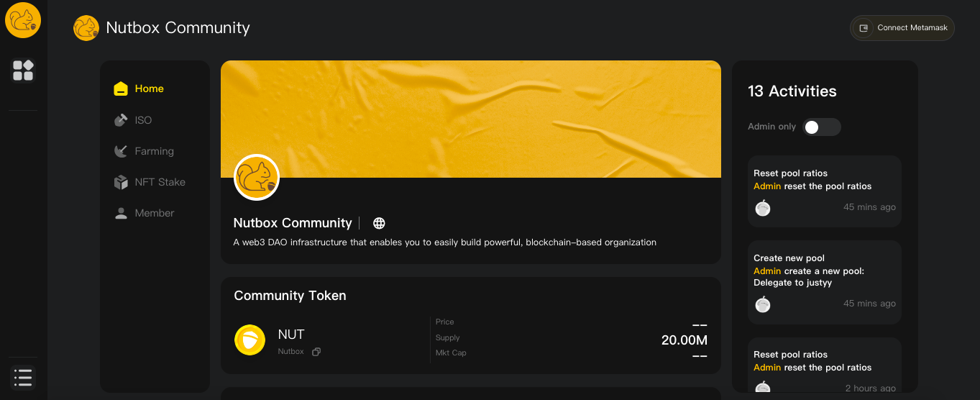The width and height of the screenshot is (980, 400).
Task: Click Admin link in 2 hours ago activity
Action: (x=767, y=368)
